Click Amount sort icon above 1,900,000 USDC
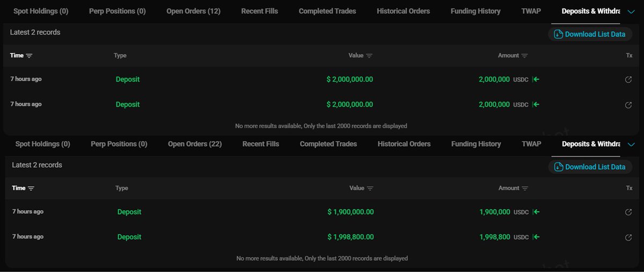The width and height of the screenshot is (644, 272). point(525,189)
